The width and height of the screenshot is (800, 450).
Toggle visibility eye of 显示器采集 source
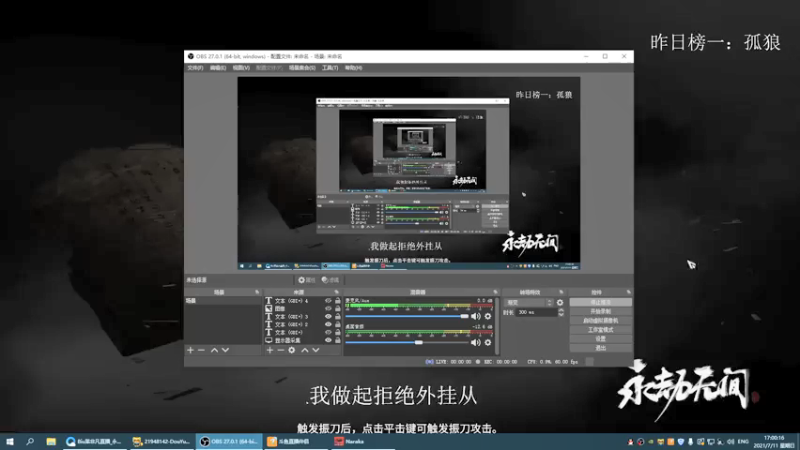(x=328, y=340)
